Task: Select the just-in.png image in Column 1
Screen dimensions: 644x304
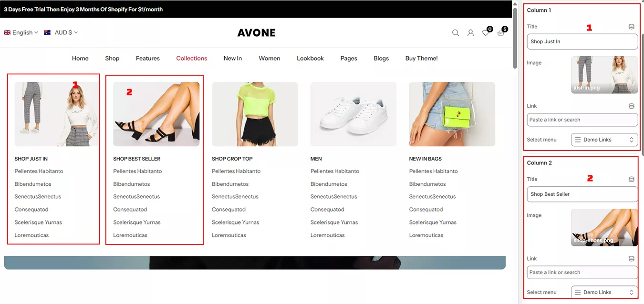Action: (x=604, y=75)
